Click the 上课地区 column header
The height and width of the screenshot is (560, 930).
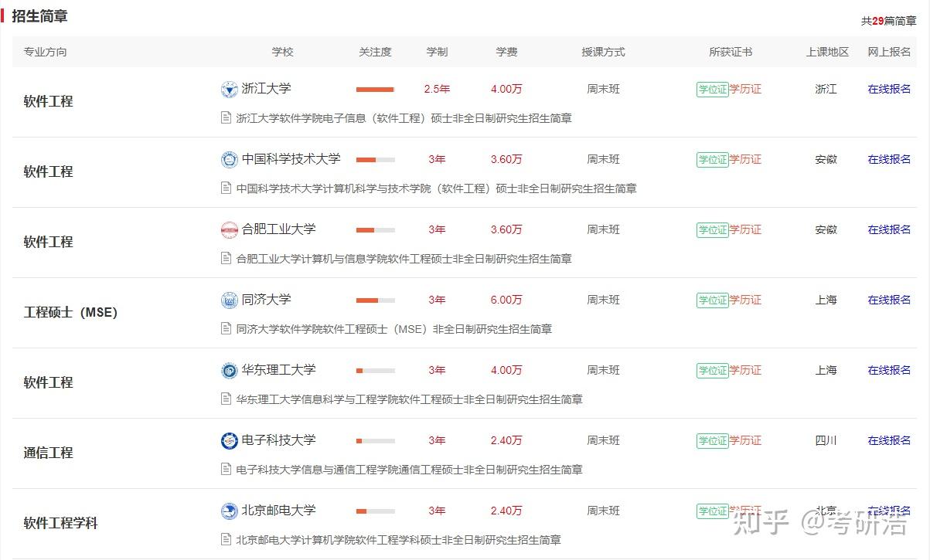(827, 52)
